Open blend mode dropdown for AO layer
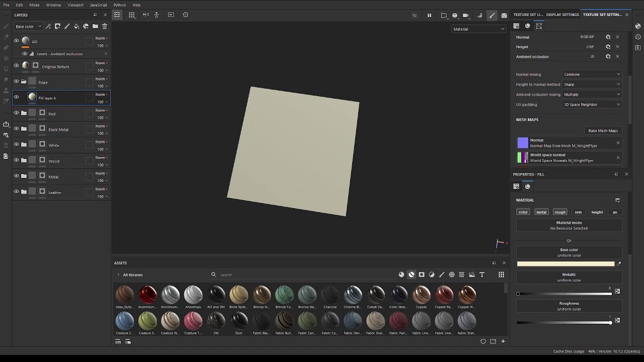Viewport: 644px width, 362px height. [102, 38]
